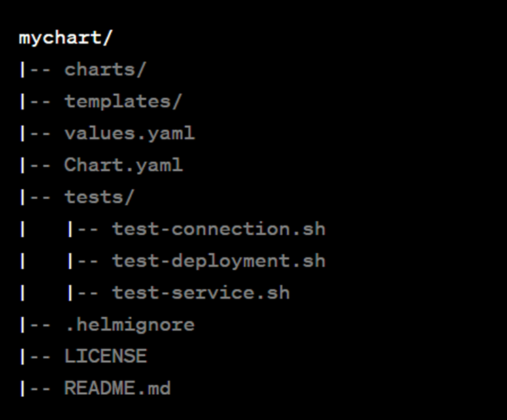507x420 pixels.
Task: Click the test-service.sh file name
Action: coord(200,293)
